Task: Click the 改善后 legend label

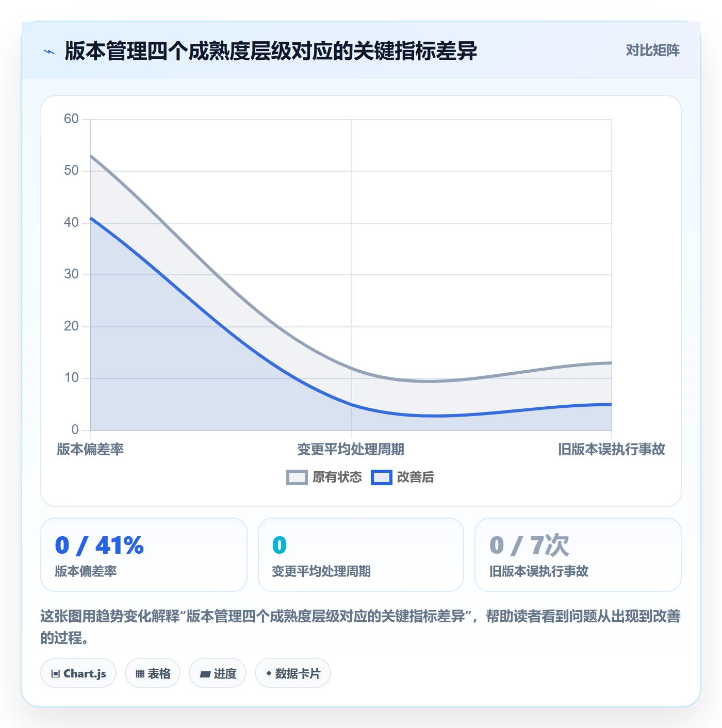Action: click(416, 477)
